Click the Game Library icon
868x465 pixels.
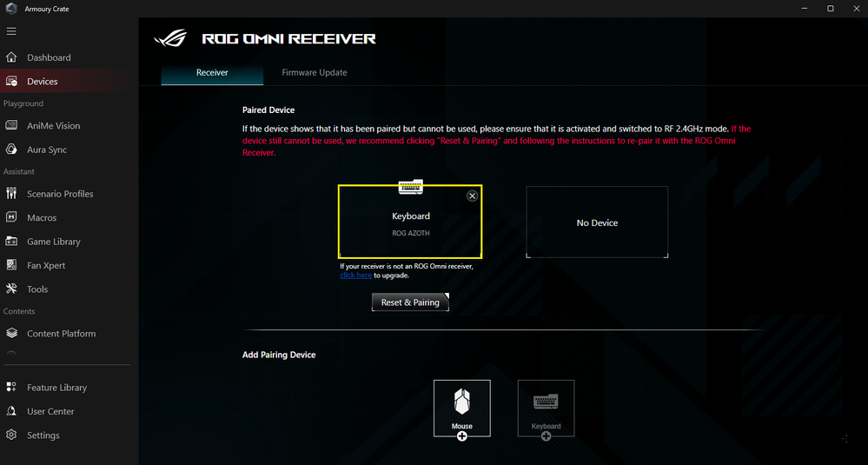point(11,242)
